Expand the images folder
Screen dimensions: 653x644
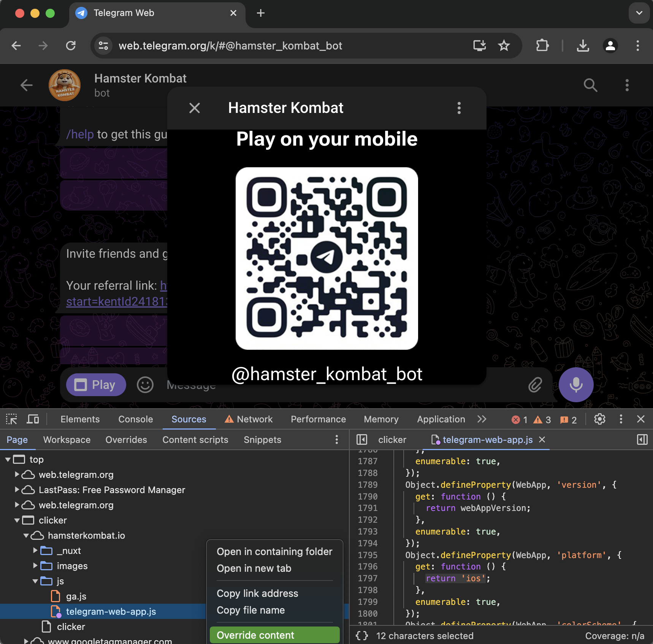tap(35, 566)
